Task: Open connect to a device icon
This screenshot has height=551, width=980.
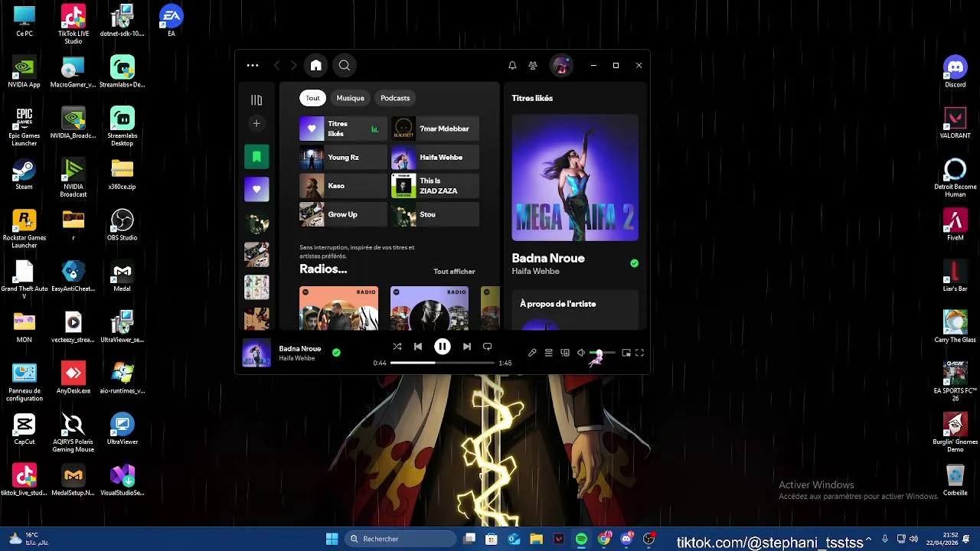Action: pos(565,353)
